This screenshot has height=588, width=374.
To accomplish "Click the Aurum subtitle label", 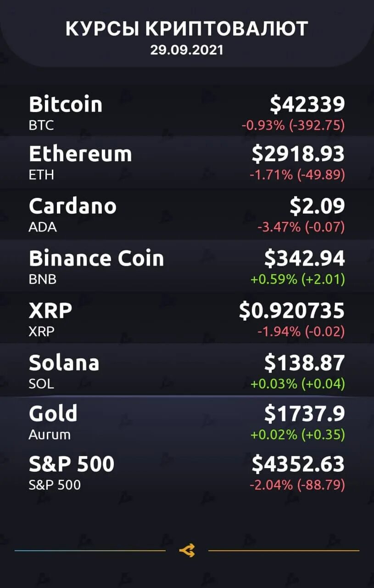I will pos(50,435).
